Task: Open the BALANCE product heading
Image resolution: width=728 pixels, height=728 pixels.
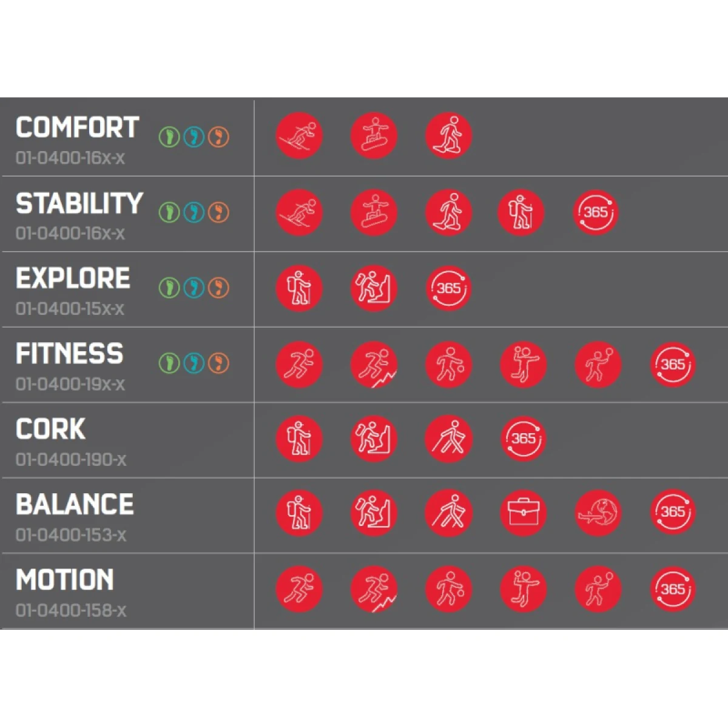Action: click(x=75, y=504)
